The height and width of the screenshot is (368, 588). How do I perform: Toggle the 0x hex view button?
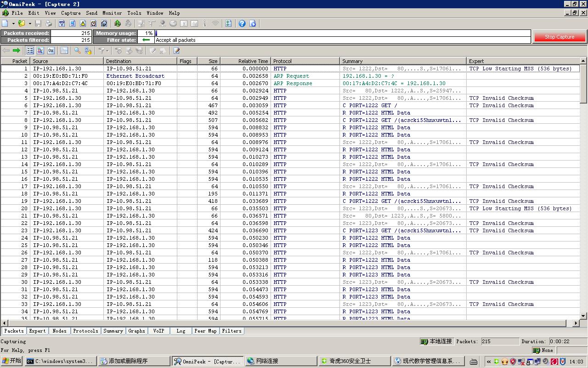click(51, 51)
